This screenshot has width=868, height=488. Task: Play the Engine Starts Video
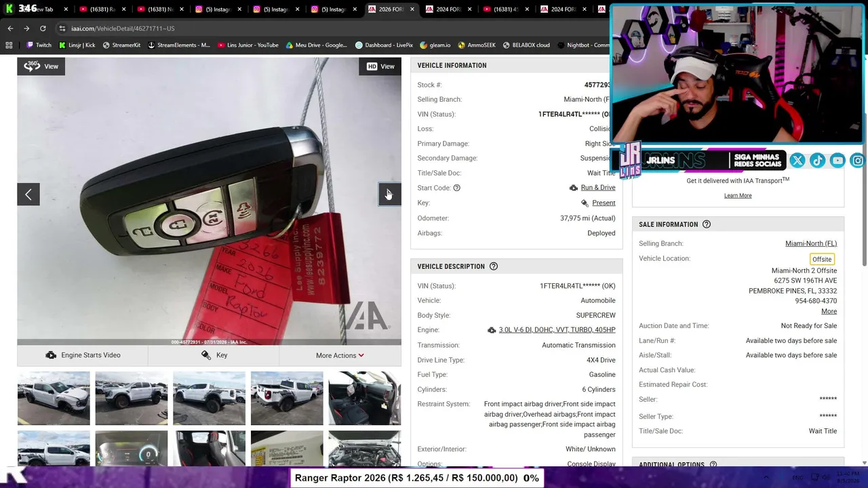83,355
